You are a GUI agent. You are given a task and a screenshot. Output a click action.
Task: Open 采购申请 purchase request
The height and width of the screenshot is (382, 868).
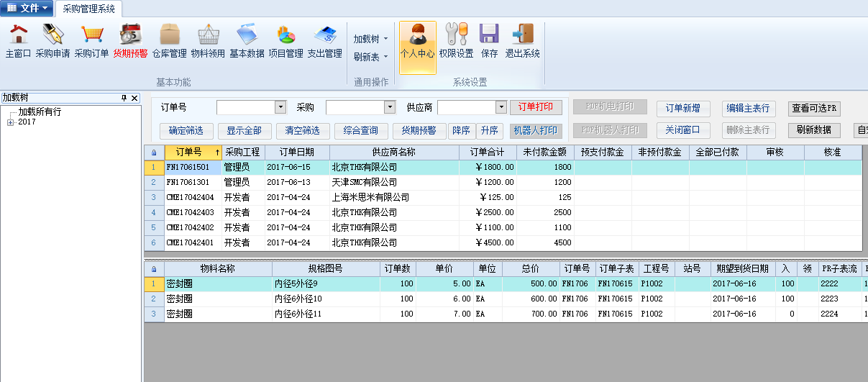coord(52,41)
